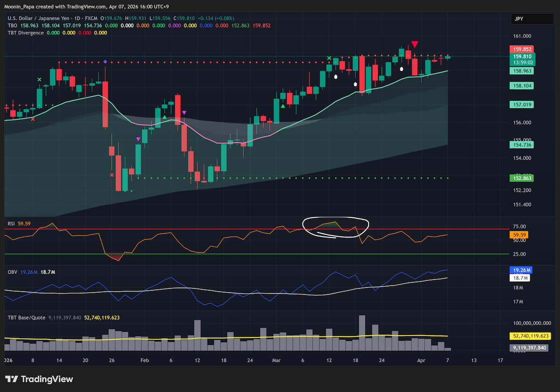
Task: Click the 17M OBV scale value
Action: pos(518,302)
